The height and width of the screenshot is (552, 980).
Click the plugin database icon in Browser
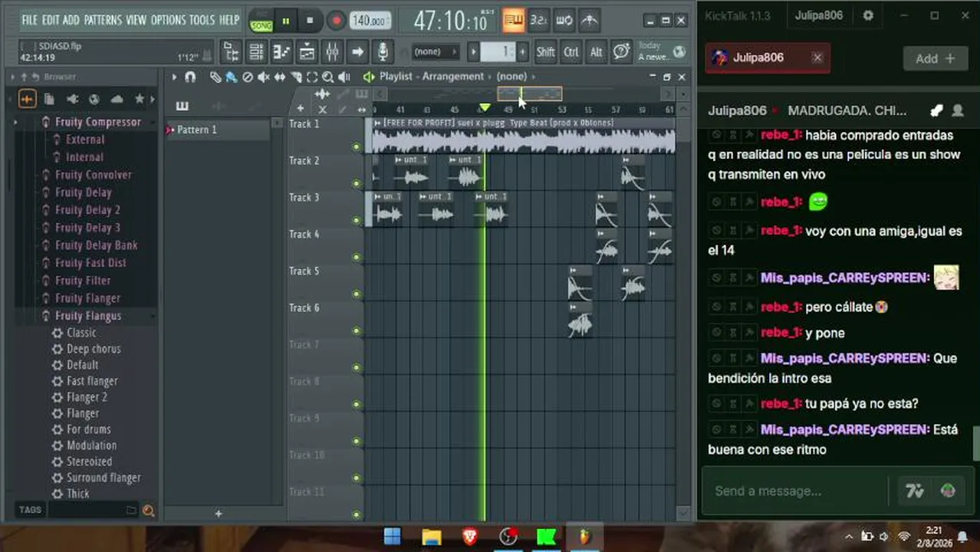[x=72, y=99]
